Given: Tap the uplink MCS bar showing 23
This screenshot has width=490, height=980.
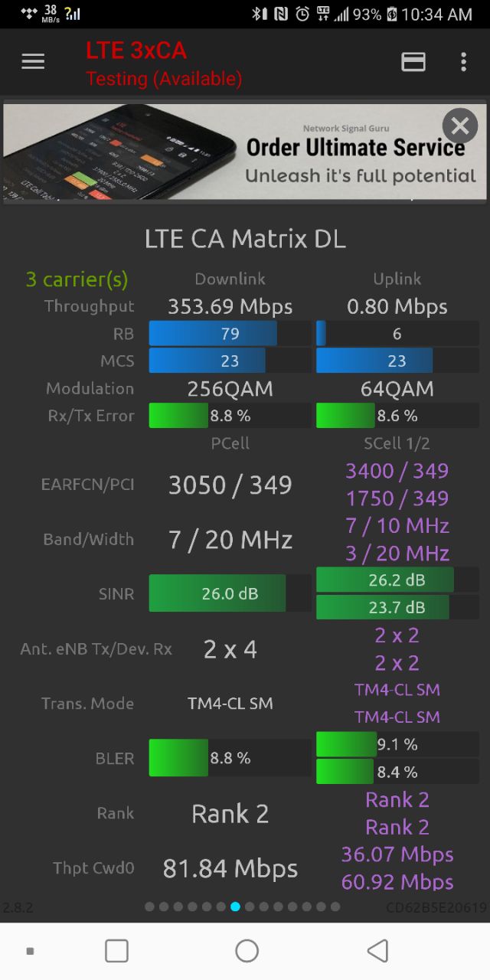Looking at the screenshot, I should 397,361.
